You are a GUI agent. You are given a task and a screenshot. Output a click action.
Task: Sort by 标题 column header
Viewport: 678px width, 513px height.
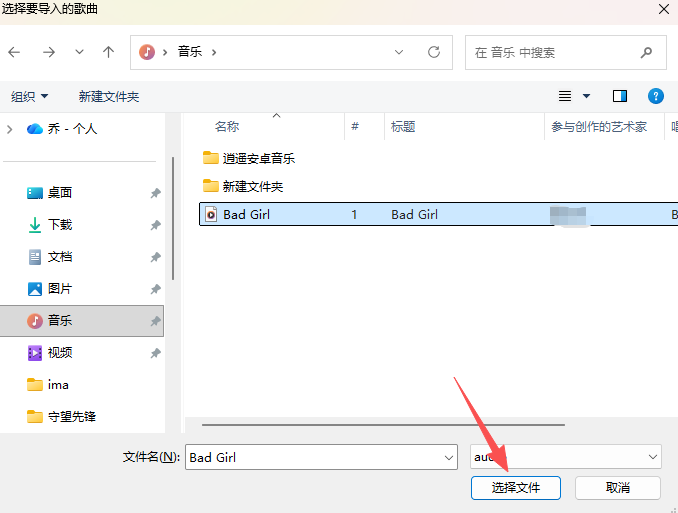pyautogui.click(x=403, y=127)
